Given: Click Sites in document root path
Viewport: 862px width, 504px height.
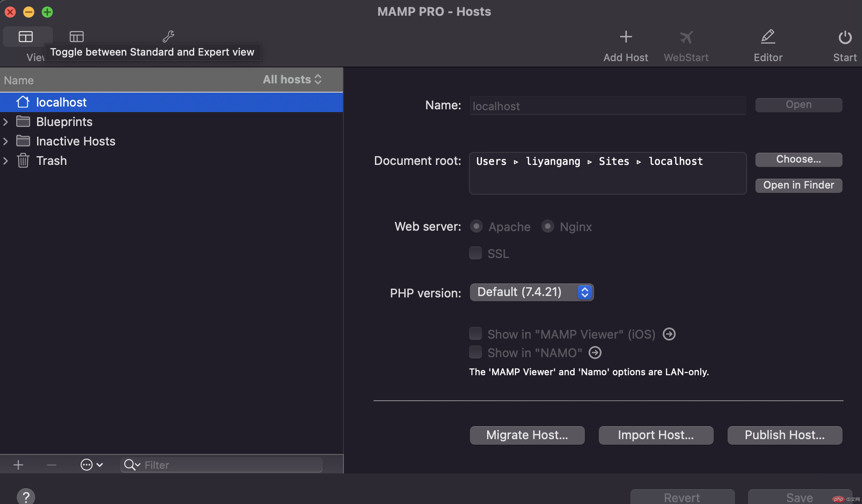Looking at the screenshot, I should pos(614,161).
